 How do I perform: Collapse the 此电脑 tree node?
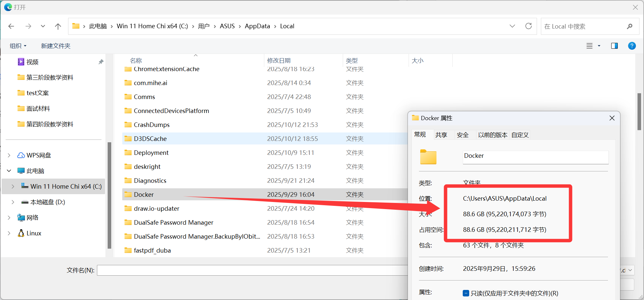tap(9, 171)
